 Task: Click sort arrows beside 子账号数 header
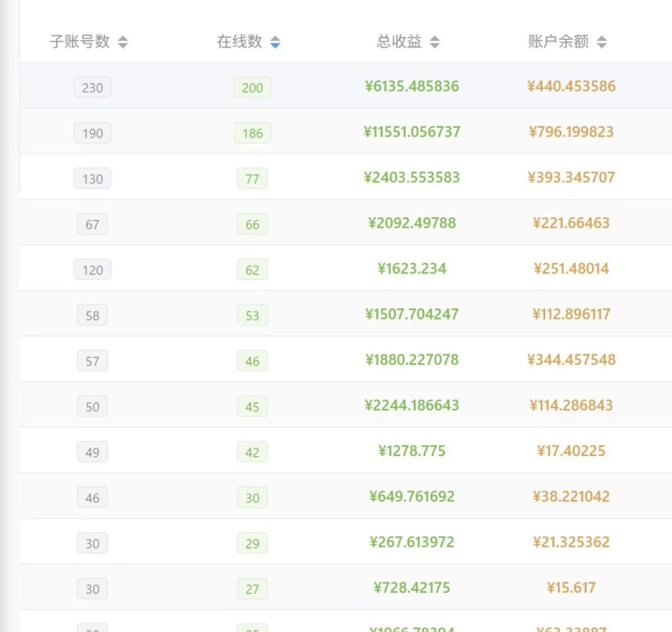(x=123, y=43)
